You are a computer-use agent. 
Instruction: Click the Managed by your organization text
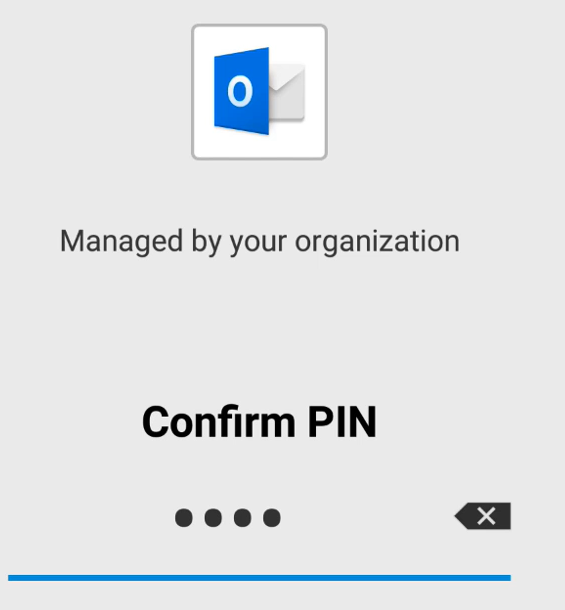pyautogui.click(x=260, y=242)
